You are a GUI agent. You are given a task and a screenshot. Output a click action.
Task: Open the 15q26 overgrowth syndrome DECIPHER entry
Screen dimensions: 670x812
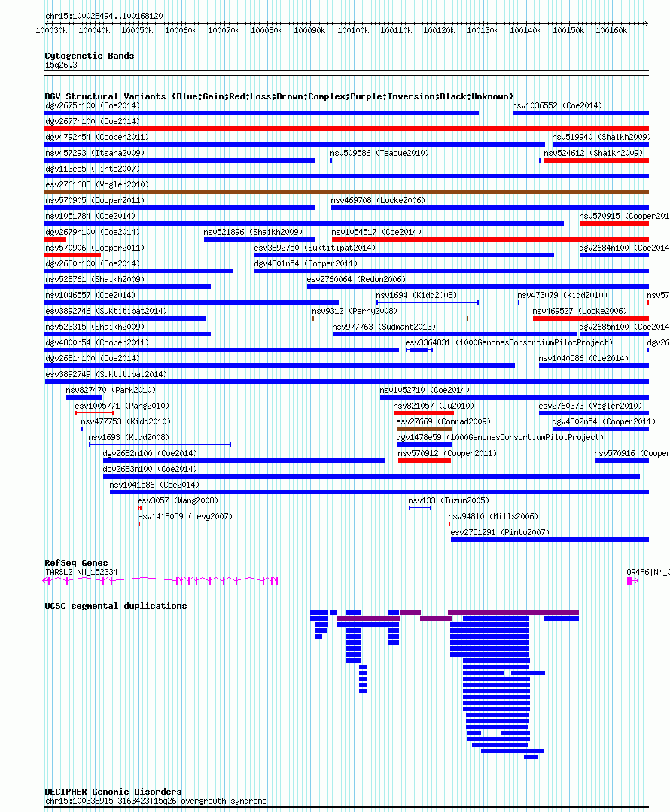point(155,801)
